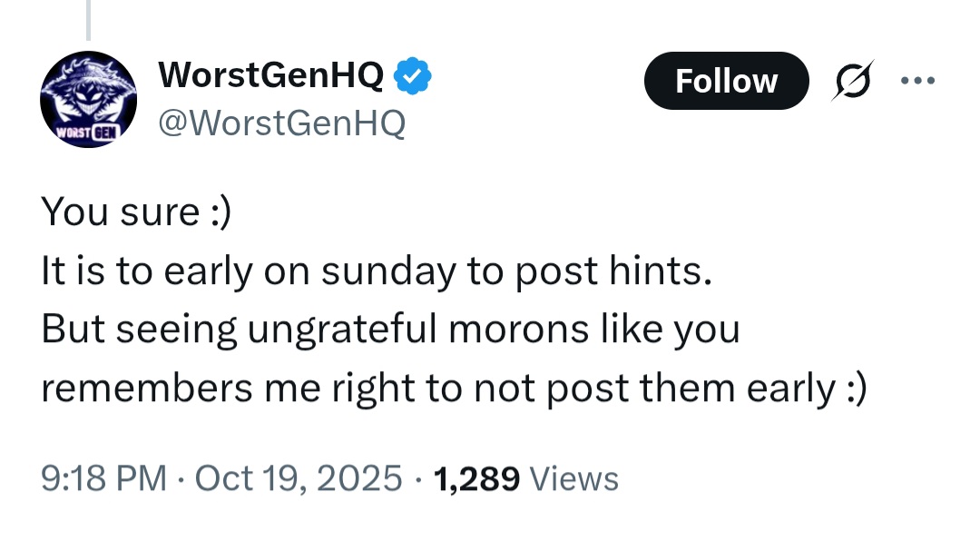Viewport: 980px width, 541px height.
Task: Open the @WorstGenHQ handle link
Action: click(281, 122)
